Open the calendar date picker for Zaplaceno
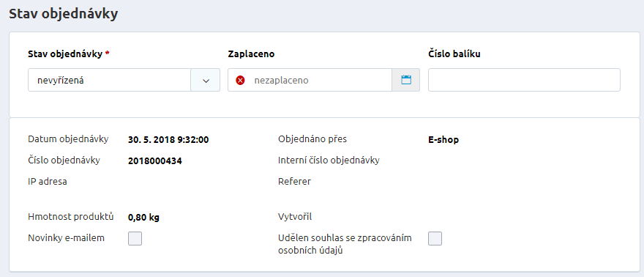The image size is (644, 277). 405,80
